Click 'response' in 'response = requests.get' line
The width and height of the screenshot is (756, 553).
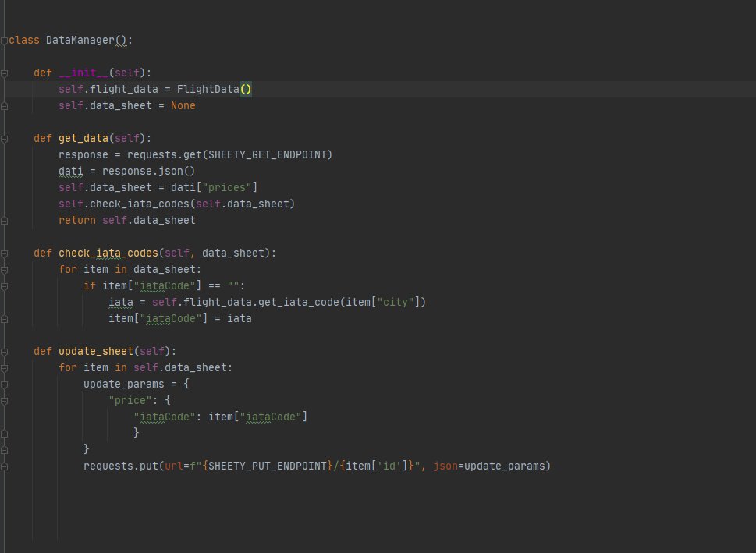pos(83,154)
